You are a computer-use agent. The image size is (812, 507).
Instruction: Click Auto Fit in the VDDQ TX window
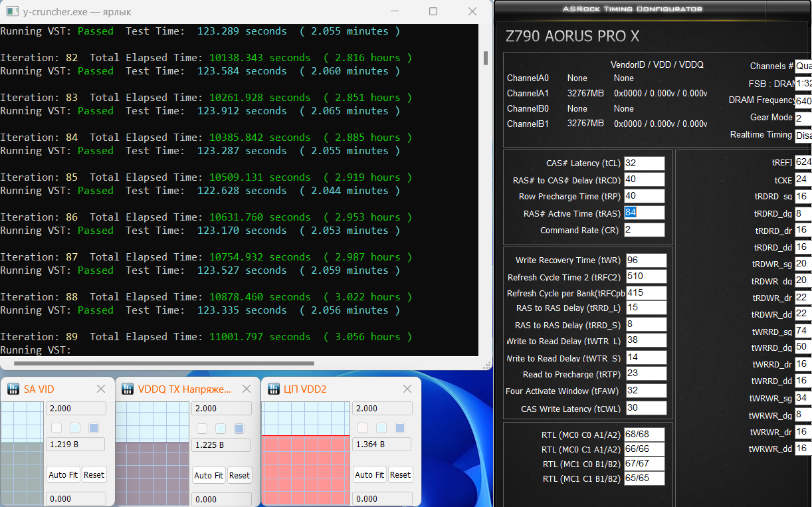[209, 475]
